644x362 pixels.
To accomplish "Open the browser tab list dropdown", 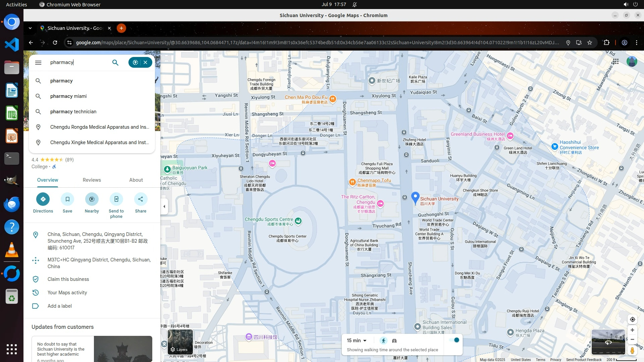I will (x=30, y=28).
